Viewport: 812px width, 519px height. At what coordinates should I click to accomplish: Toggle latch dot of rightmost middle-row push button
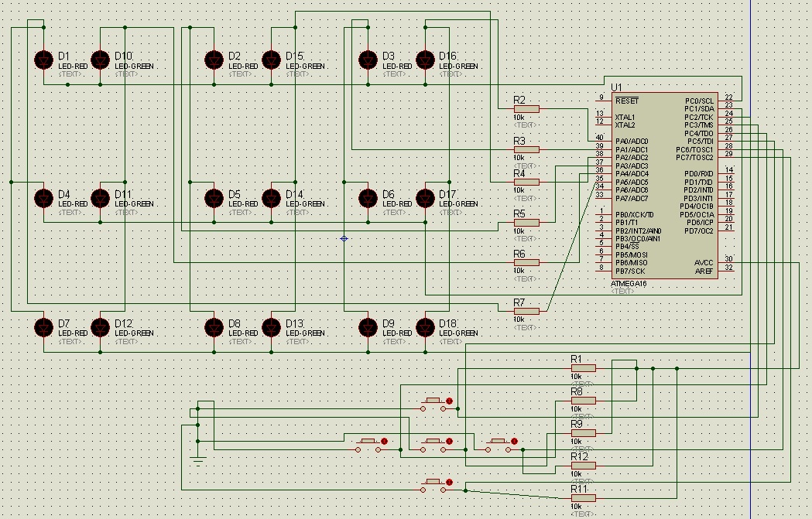click(x=514, y=442)
